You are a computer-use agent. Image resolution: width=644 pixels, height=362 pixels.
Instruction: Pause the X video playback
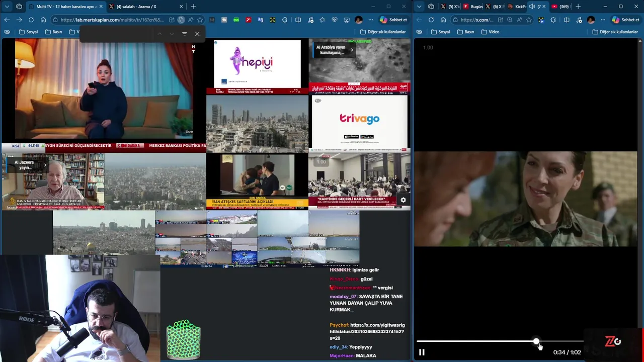point(422,352)
